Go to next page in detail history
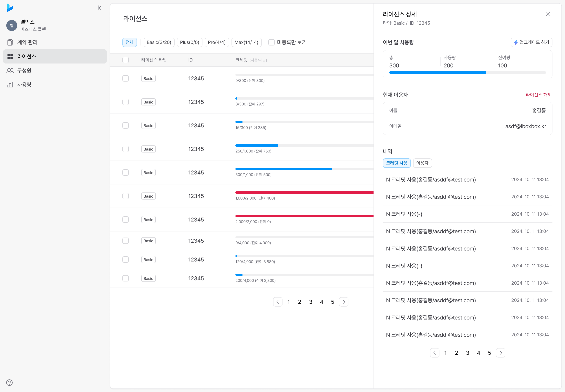Screen dimensions: 565x392 point(501,353)
